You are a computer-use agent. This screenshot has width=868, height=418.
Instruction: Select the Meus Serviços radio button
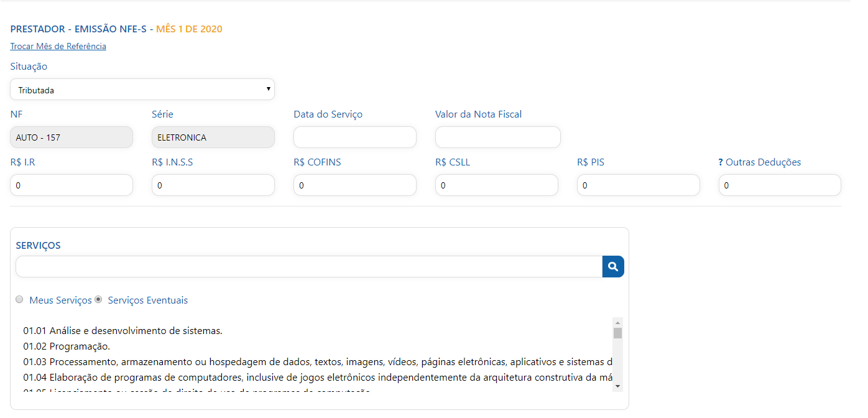(x=19, y=299)
